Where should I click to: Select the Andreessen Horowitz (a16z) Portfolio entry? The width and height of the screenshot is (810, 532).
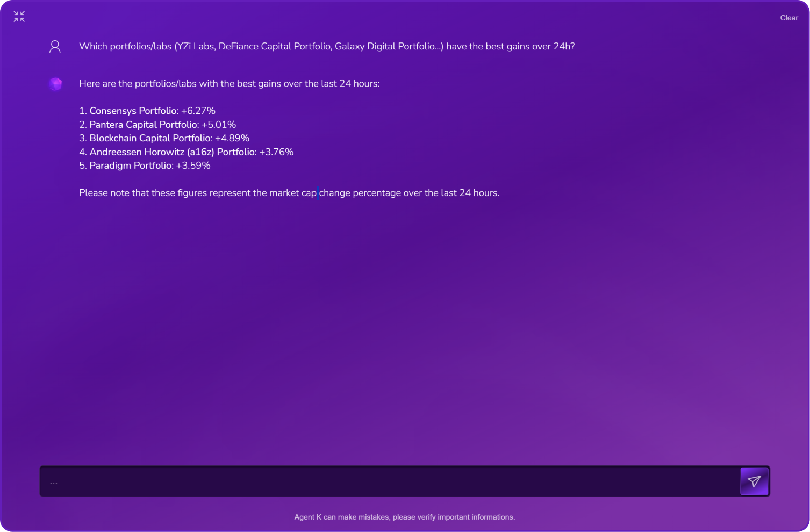(186, 152)
